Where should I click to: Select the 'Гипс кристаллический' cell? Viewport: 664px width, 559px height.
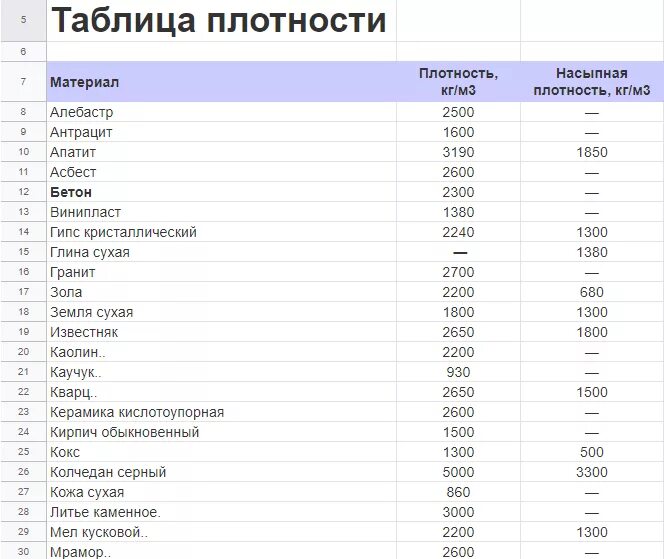click(x=221, y=232)
